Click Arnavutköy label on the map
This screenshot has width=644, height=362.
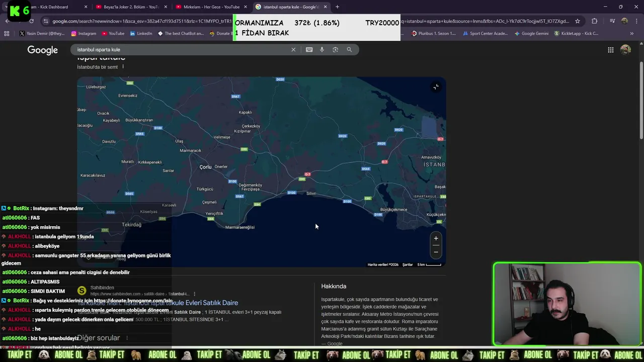click(x=431, y=157)
